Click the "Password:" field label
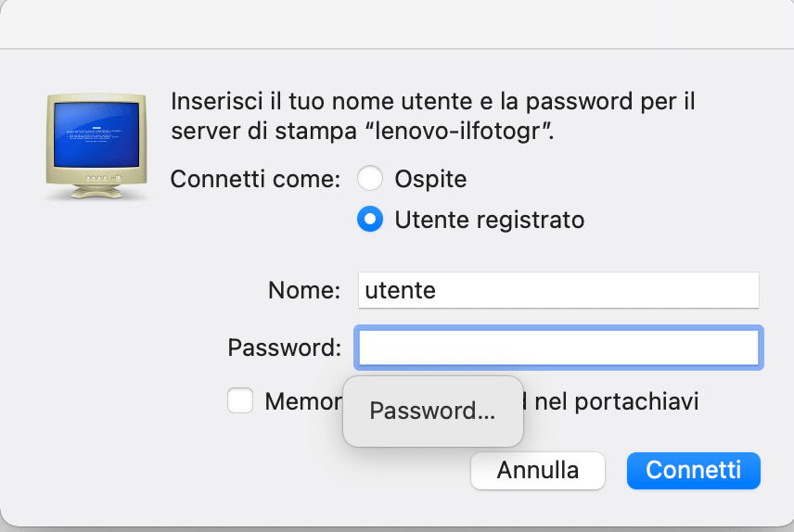The image size is (794, 532). 285,348
